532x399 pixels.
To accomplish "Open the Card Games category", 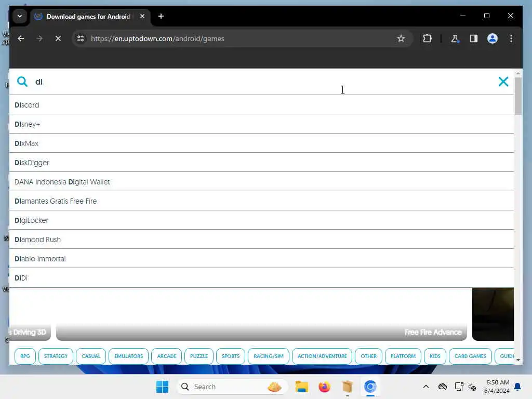I will [x=470, y=356].
